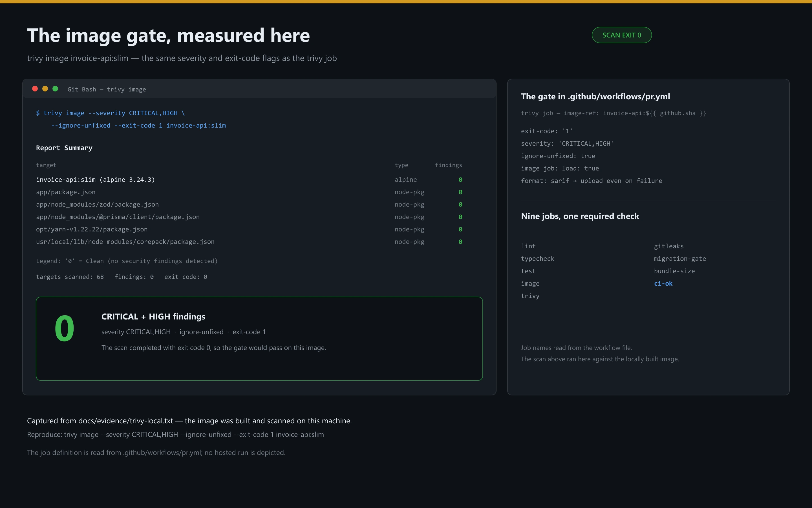Click the 'findings' column header
This screenshot has width=812, height=508.
click(449, 165)
